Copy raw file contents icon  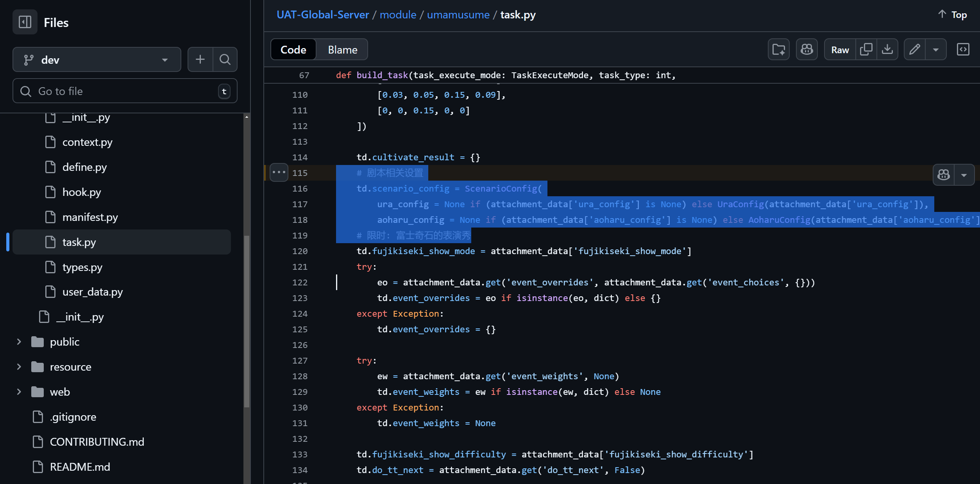coord(866,50)
